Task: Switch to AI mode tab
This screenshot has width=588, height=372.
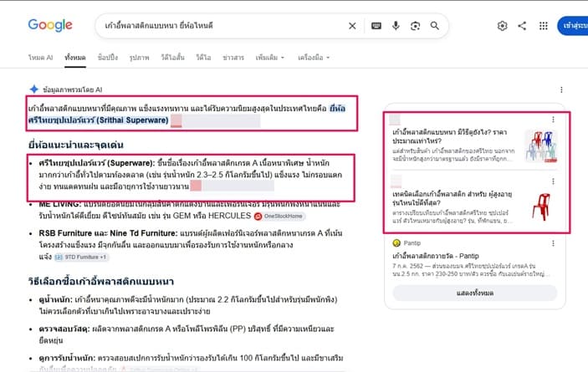Action: [x=40, y=58]
